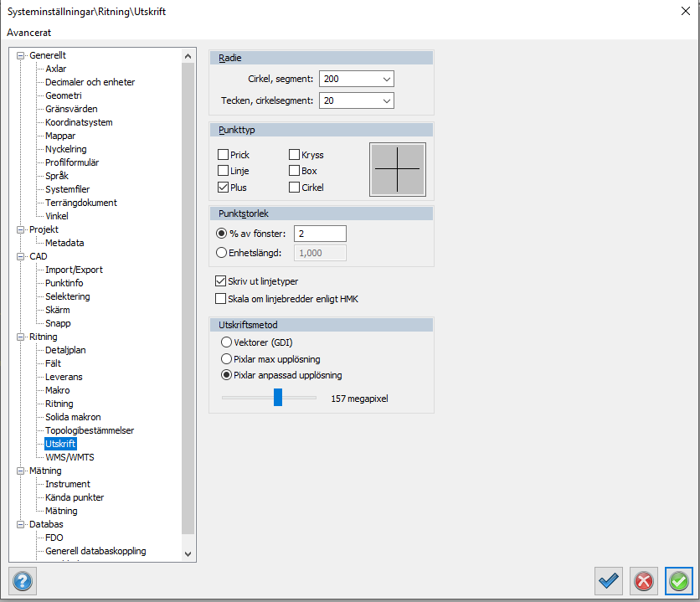Enable the Kryss point type checkbox
The height and width of the screenshot is (602, 700).
[x=295, y=155]
